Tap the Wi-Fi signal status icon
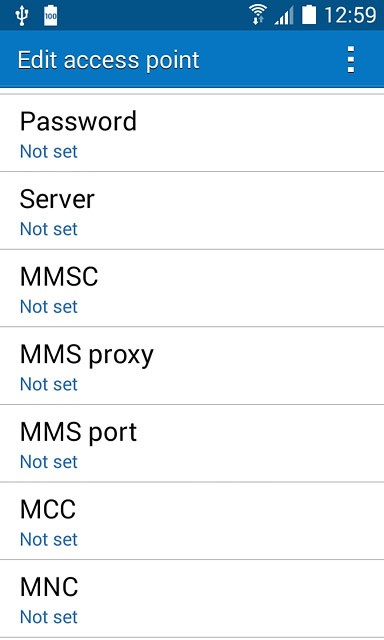384x640 pixels. 257,16
